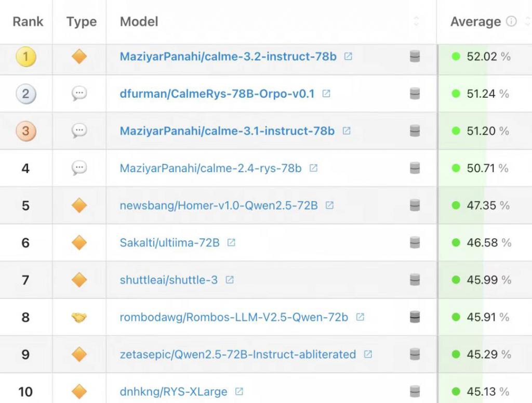Select the 51.24 % average score

click(x=487, y=94)
